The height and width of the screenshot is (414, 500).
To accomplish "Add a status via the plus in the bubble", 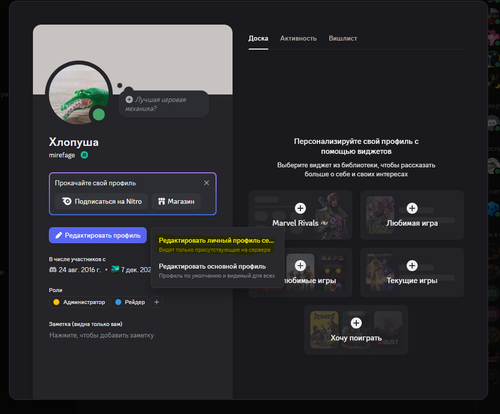I will pos(129,99).
